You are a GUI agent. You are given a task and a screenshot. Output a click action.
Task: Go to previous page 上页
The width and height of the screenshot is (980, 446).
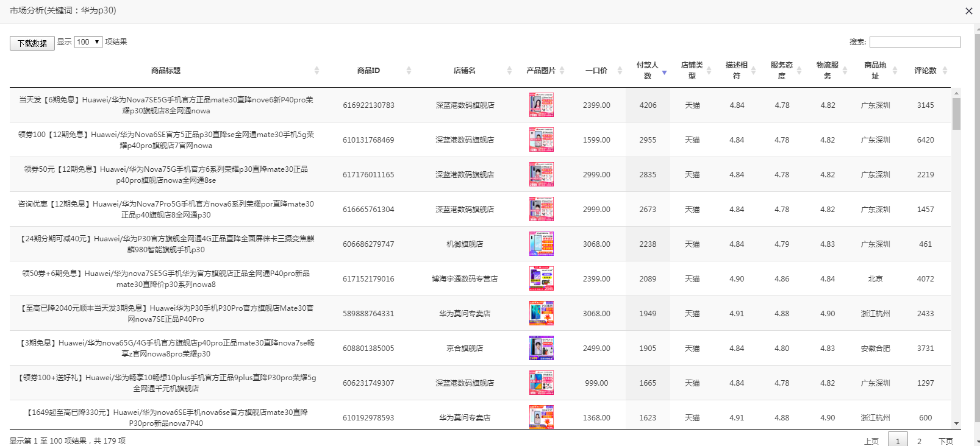871,441
